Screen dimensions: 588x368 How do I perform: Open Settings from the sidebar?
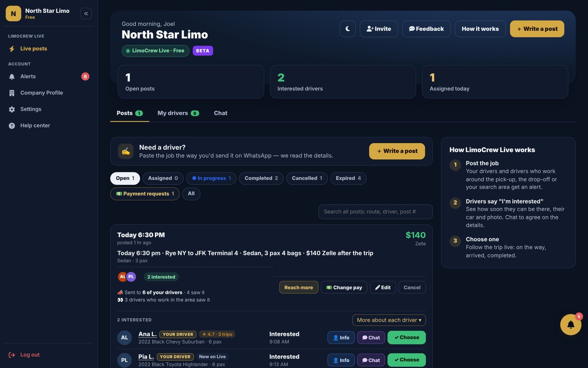click(49, 109)
